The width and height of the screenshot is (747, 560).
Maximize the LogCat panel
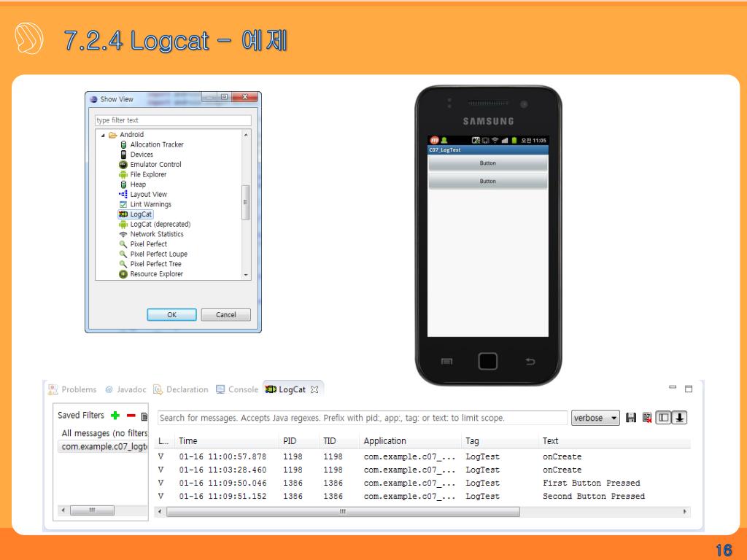(x=689, y=389)
